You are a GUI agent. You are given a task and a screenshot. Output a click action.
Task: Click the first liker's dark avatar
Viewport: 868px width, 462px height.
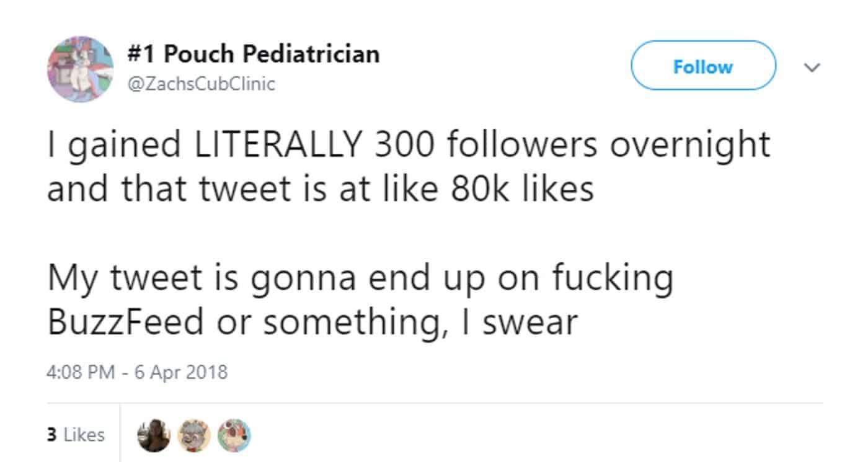[154, 435]
